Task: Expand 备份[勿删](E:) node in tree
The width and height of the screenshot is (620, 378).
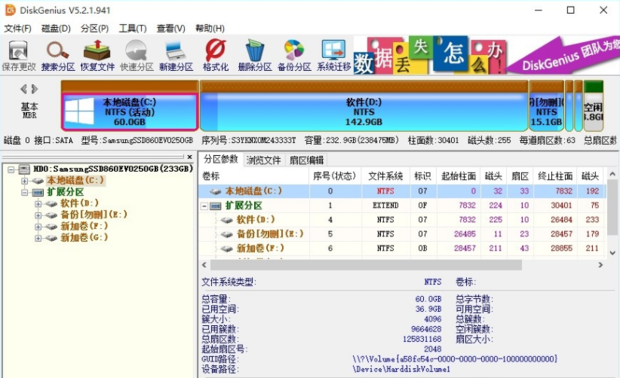Action: click(38, 215)
